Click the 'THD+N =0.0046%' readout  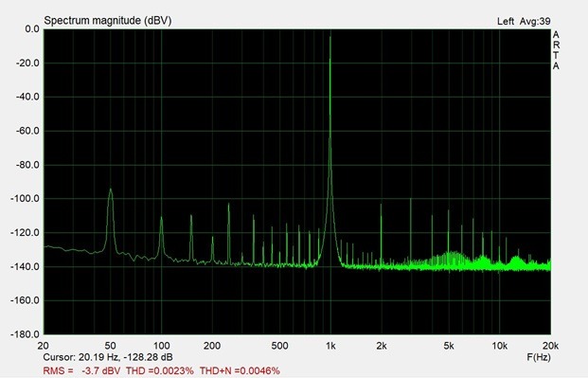240,370
